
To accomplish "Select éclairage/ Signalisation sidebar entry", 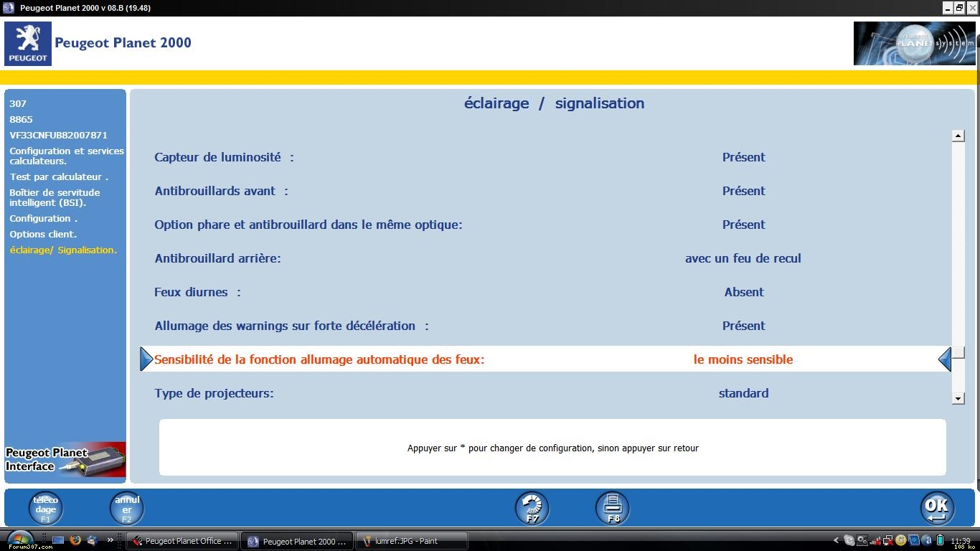I will click(63, 250).
